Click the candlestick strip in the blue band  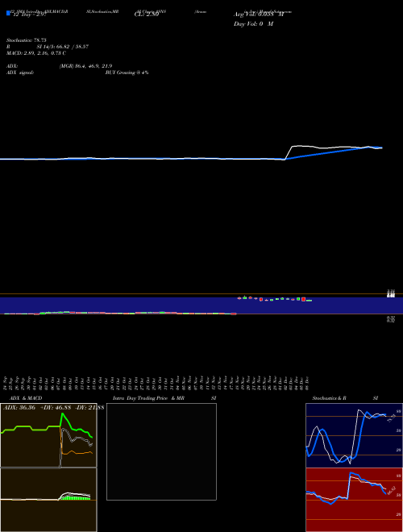201,305
